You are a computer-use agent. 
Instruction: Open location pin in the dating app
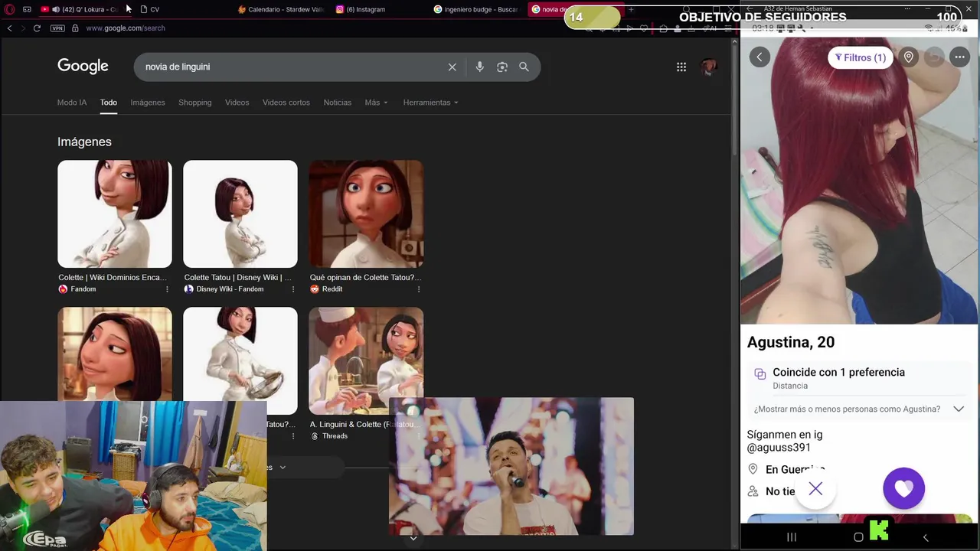(x=909, y=57)
